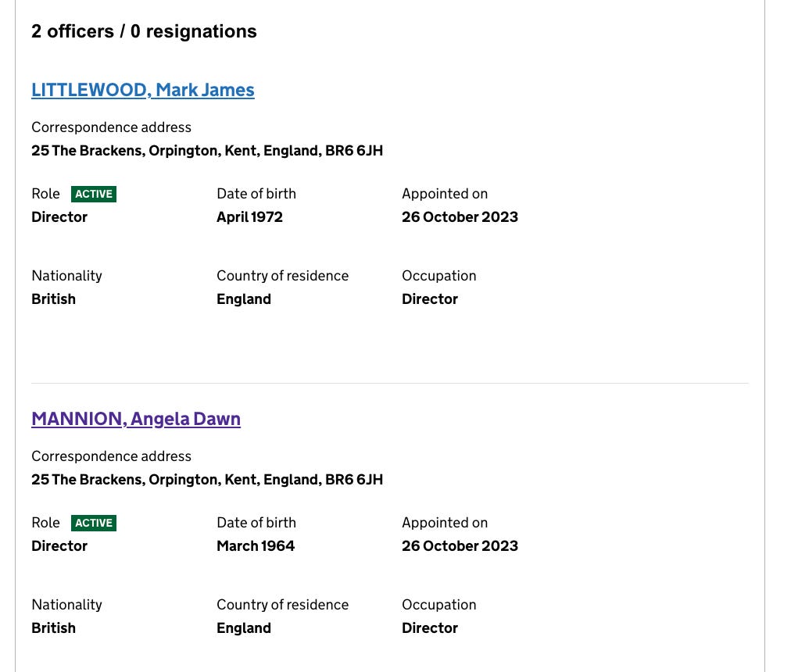The height and width of the screenshot is (672, 791).
Task: Click the March 1964 date of birth
Action: (x=256, y=546)
